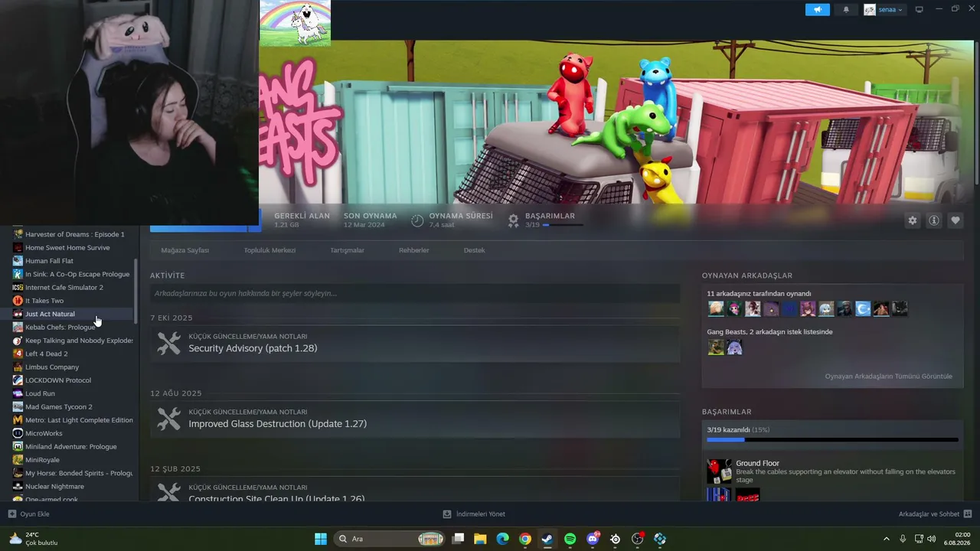
Task: Open the Topluluk Merkezi tab
Action: point(269,250)
